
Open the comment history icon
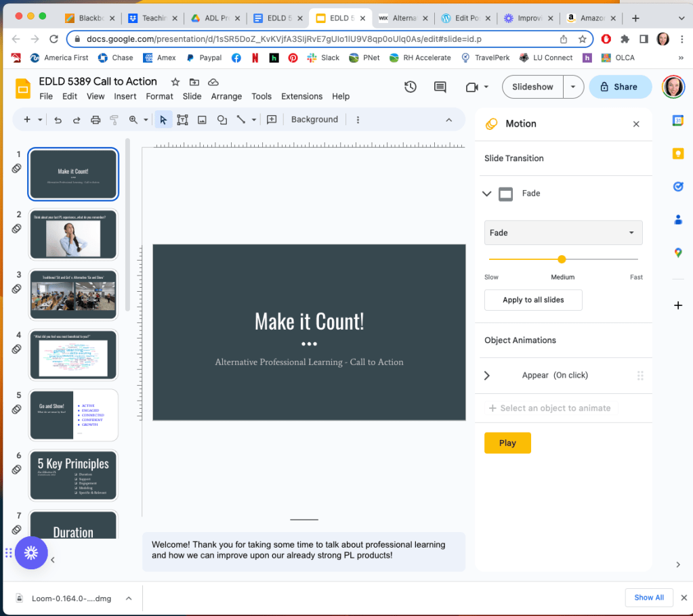(440, 87)
